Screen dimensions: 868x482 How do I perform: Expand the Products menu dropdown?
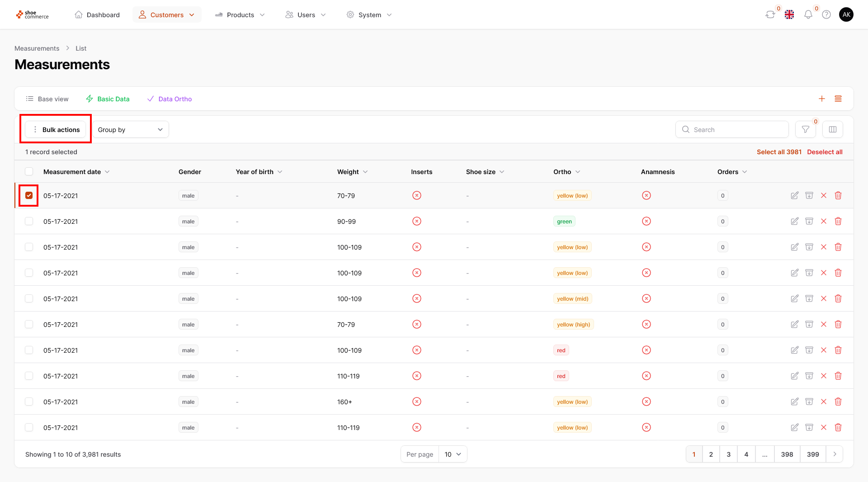(240, 15)
